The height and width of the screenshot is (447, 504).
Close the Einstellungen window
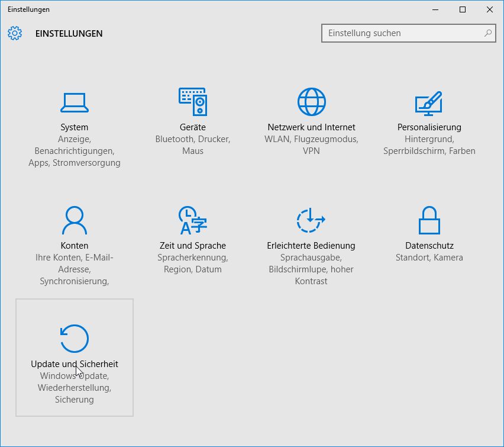490,9
